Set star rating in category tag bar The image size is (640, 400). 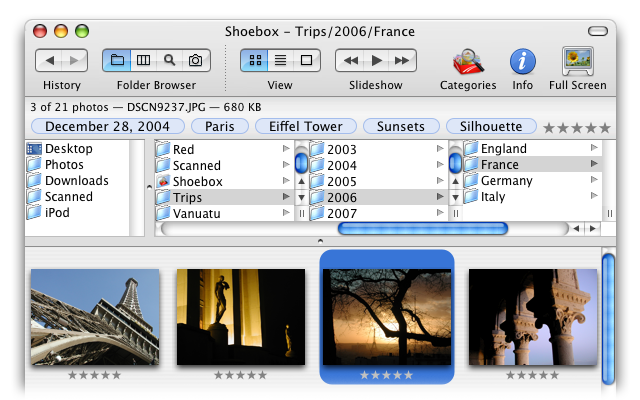(x=577, y=128)
